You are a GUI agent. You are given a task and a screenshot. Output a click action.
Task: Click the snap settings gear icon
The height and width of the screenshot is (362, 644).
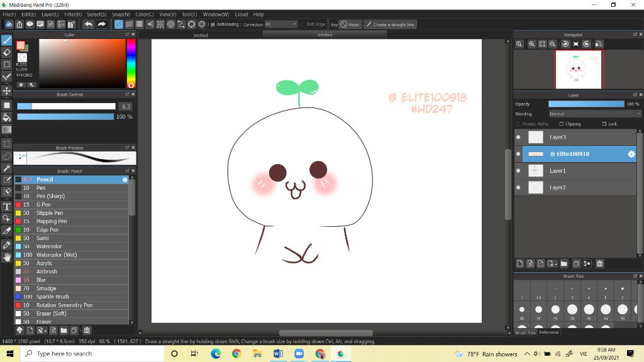coord(202,25)
